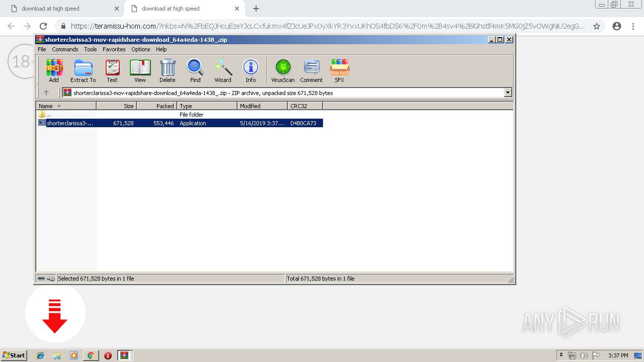Image resolution: width=644 pixels, height=362 pixels.
Task: Open Chrome's three-dot menu
Action: (633, 26)
